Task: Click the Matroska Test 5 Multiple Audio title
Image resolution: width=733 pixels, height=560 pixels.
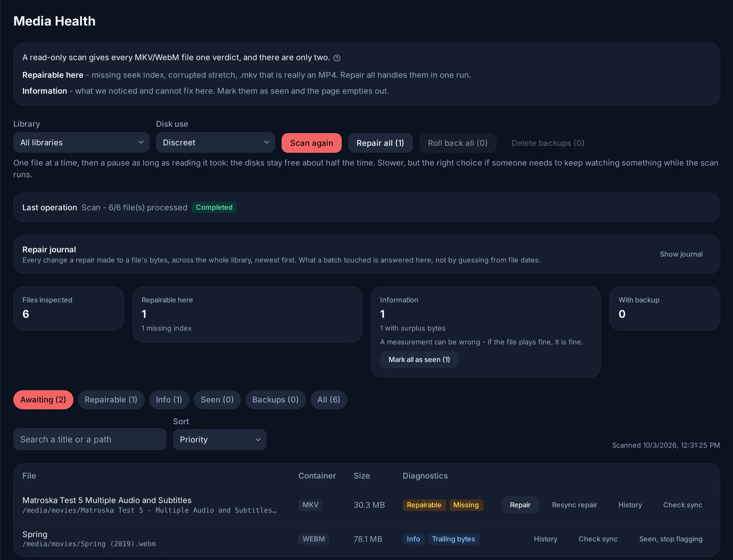Action: 107,500
